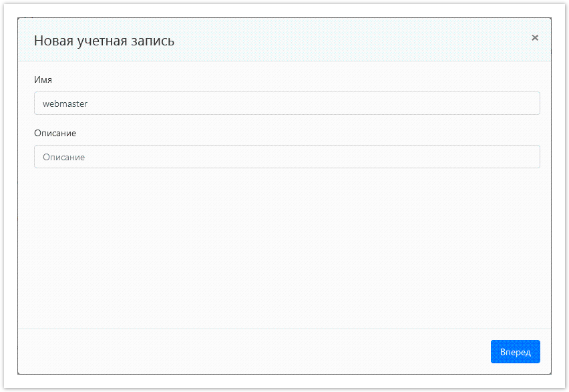This screenshot has width=569, height=392.
Task: Place cursor on the webmaster text
Action: 65,104
